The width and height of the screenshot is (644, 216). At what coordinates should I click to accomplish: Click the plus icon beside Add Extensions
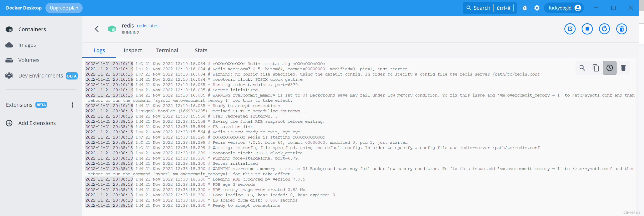[9, 123]
